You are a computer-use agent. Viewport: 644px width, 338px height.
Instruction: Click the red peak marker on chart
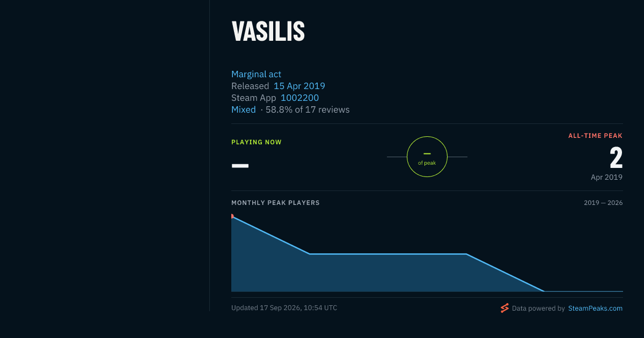pos(232,216)
